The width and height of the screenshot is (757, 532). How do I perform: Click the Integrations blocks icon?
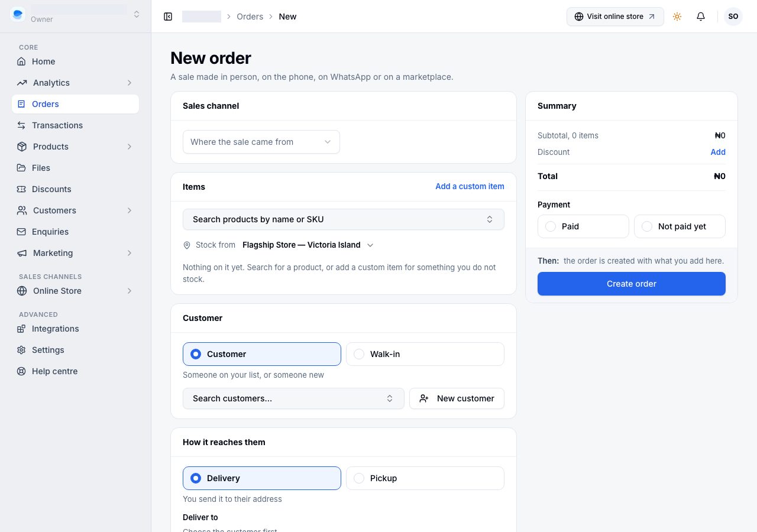21,329
